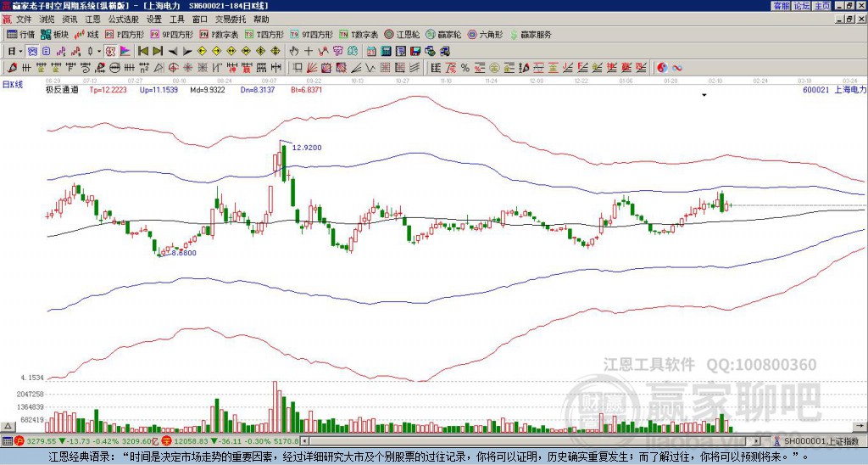
Task: Open the 论坛 forum link
Action: tap(801, 5)
